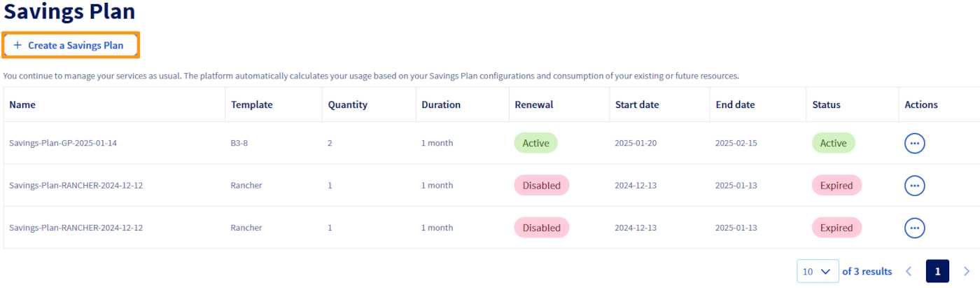Click the Duration column header
The image size is (980, 288).
441,105
